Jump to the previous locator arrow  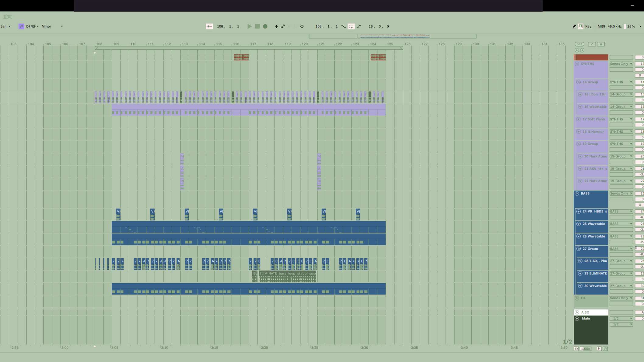(x=577, y=50)
